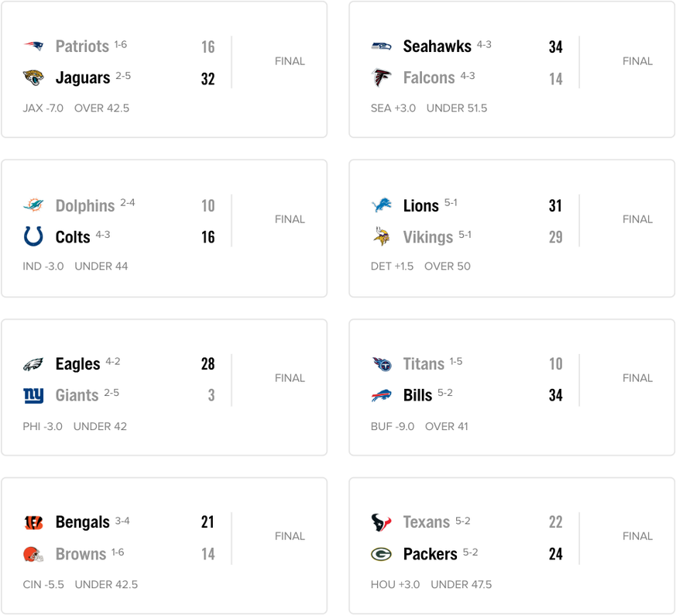Click the Falcons team logo
Viewport: 676px width, 616px height.
tap(381, 78)
